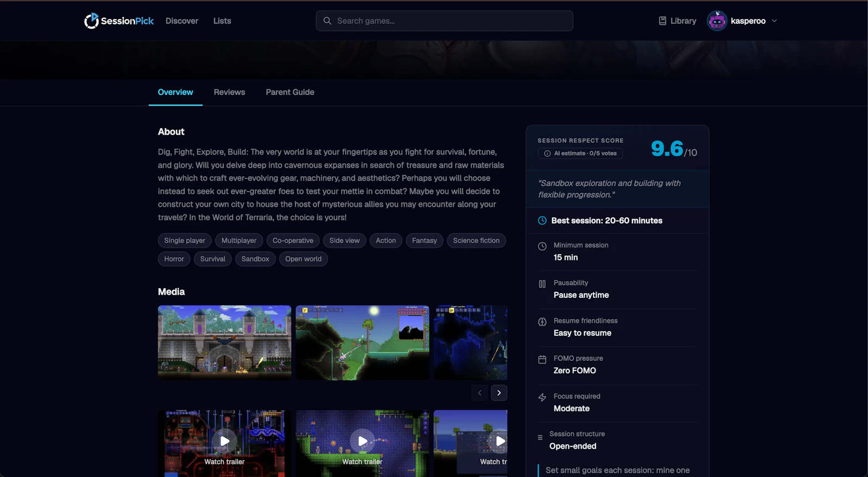This screenshot has height=477, width=868.
Task: Click the Media heading
Action: (x=171, y=292)
